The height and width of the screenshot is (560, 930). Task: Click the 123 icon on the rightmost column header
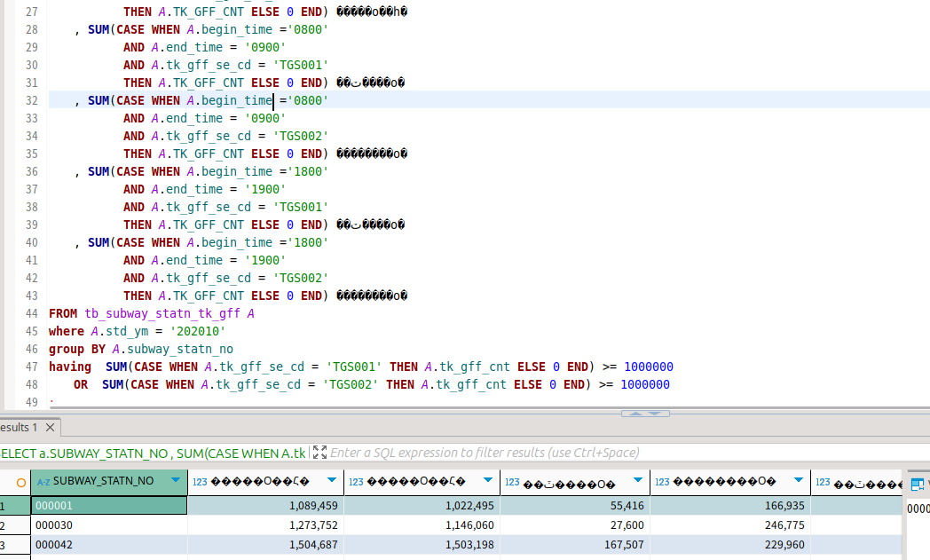[x=824, y=482]
